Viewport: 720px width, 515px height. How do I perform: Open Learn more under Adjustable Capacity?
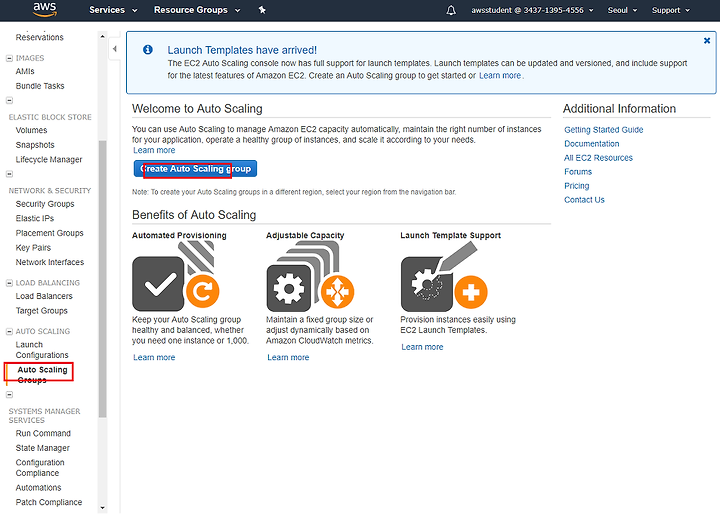click(288, 358)
